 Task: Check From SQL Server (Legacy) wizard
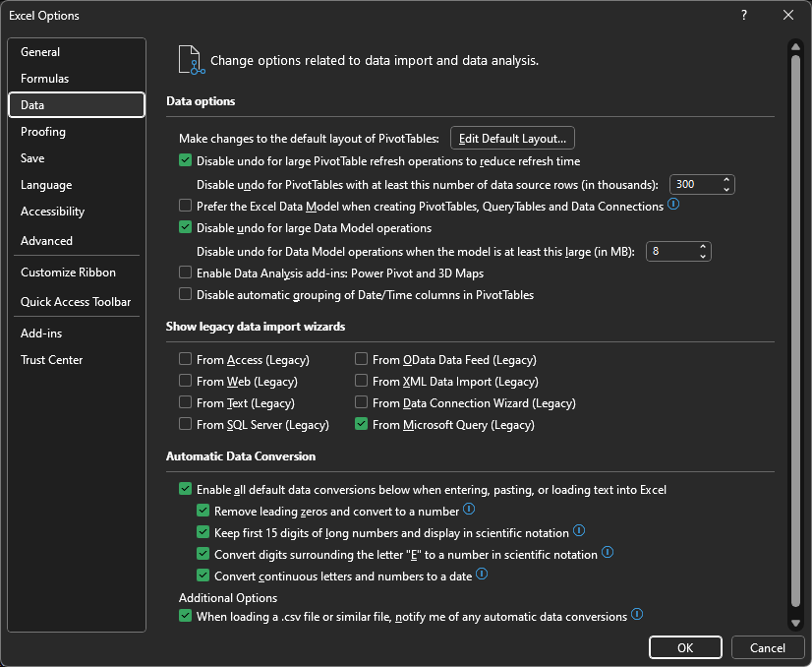click(186, 424)
